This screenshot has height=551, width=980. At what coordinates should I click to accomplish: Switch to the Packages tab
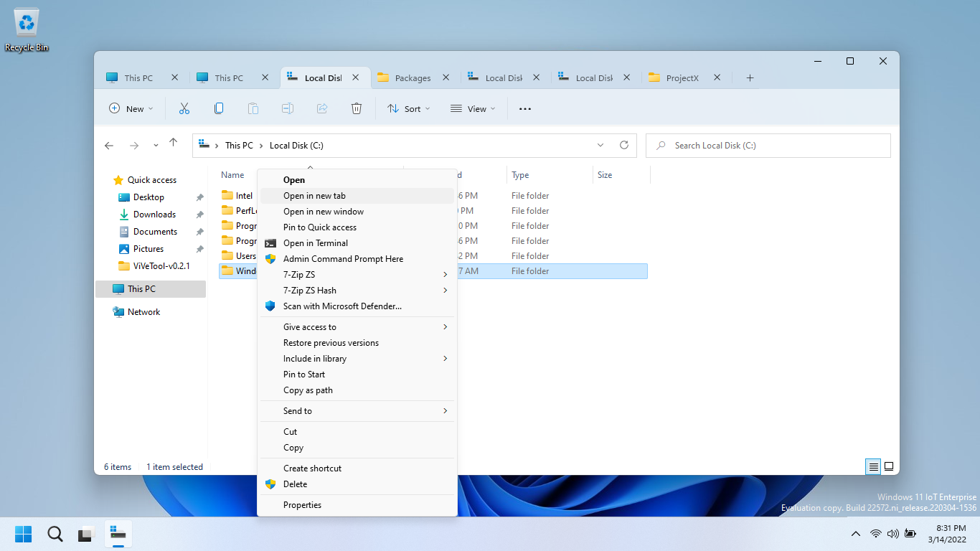pyautogui.click(x=413, y=77)
